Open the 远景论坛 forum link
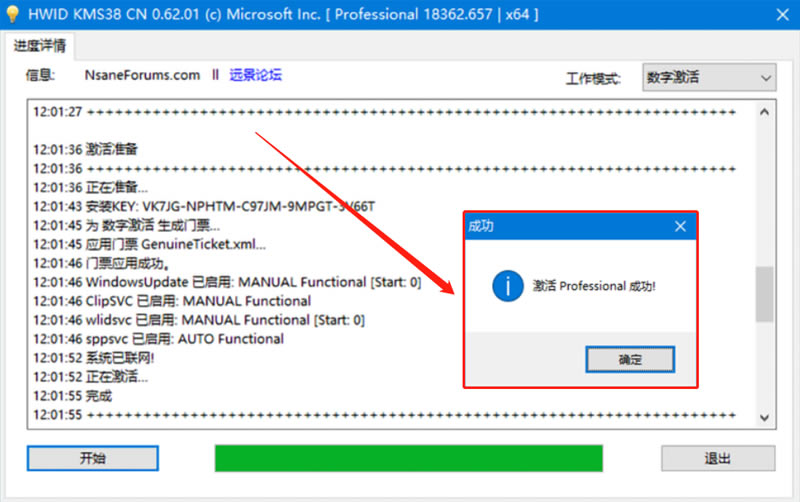800x502 pixels. tap(255, 75)
